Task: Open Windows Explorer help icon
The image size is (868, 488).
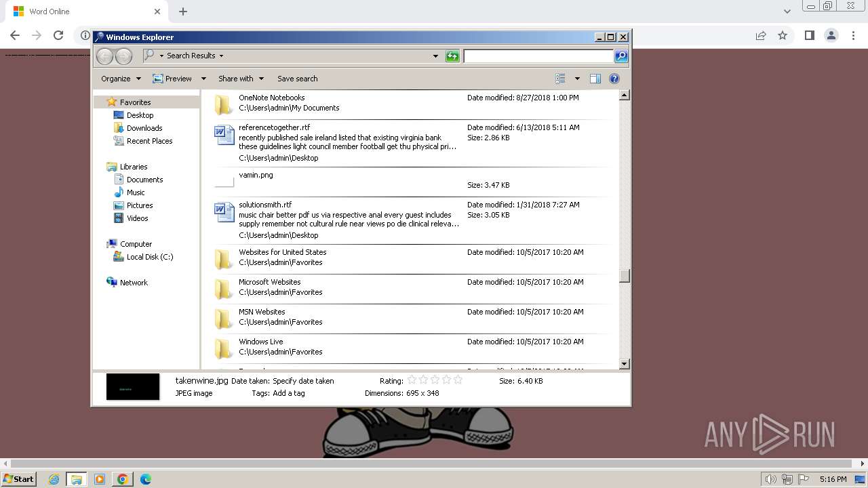Action: (x=614, y=79)
